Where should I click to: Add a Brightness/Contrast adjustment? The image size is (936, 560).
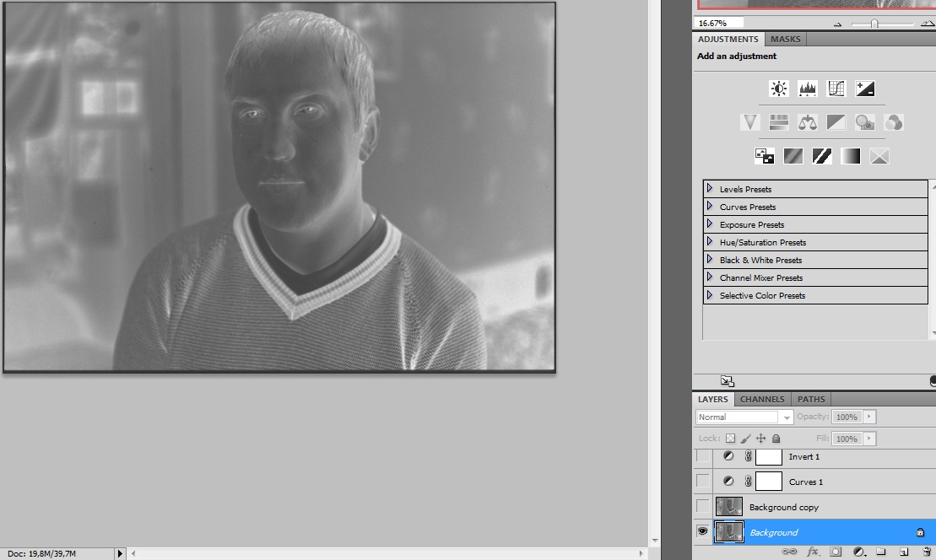click(778, 89)
